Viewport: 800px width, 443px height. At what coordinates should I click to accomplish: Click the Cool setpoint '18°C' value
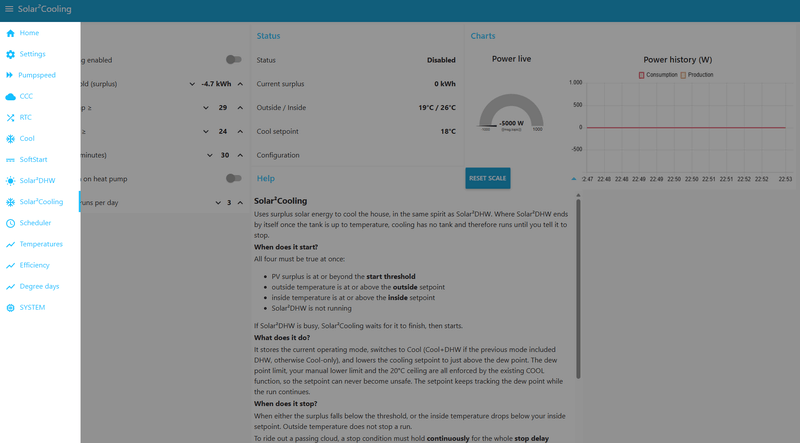coord(448,132)
